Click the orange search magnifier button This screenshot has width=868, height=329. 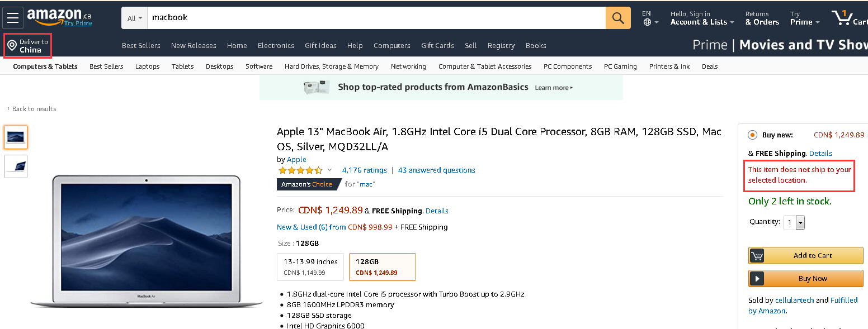tap(618, 18)
